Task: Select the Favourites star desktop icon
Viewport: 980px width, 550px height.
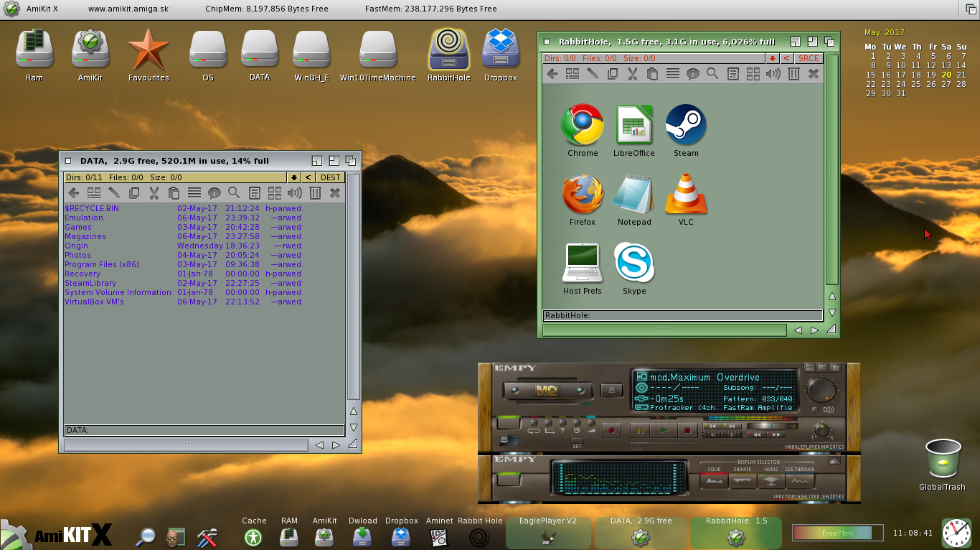Action: (x=149, y=49)
